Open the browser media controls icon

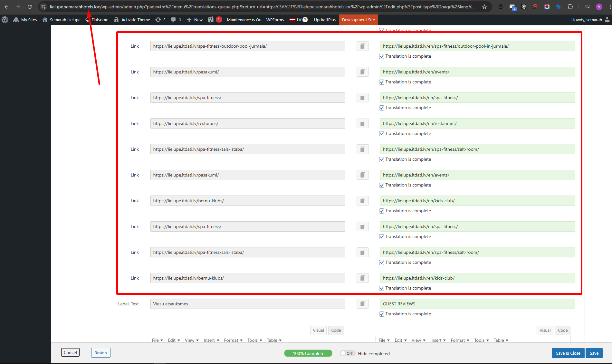[x=588, y=7]
